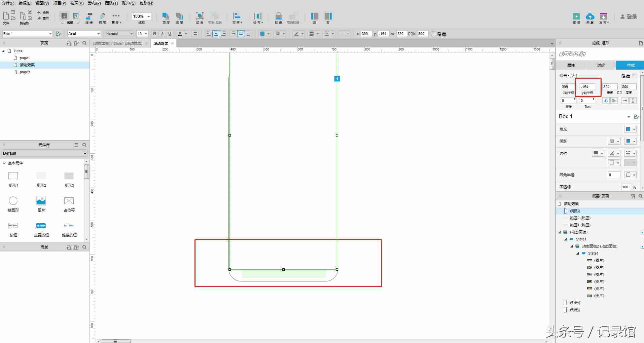The image size is (644, 343).
Task: Open the 布局(A) menu
Action: coord(77,3)
